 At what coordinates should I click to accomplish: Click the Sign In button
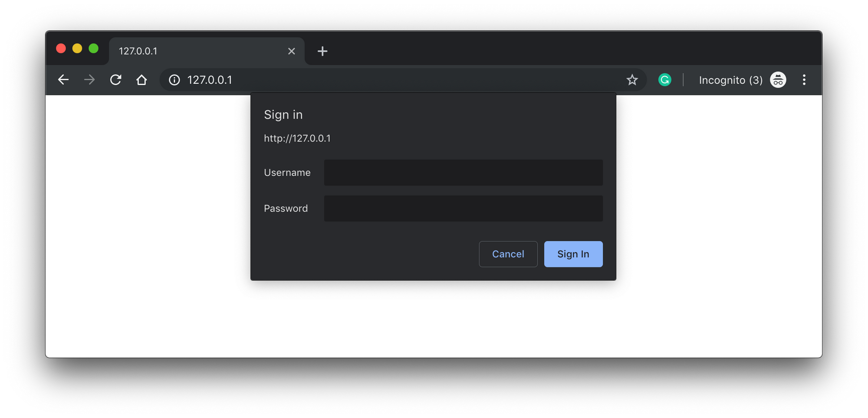pyautogui.click(x=573, y=254)
